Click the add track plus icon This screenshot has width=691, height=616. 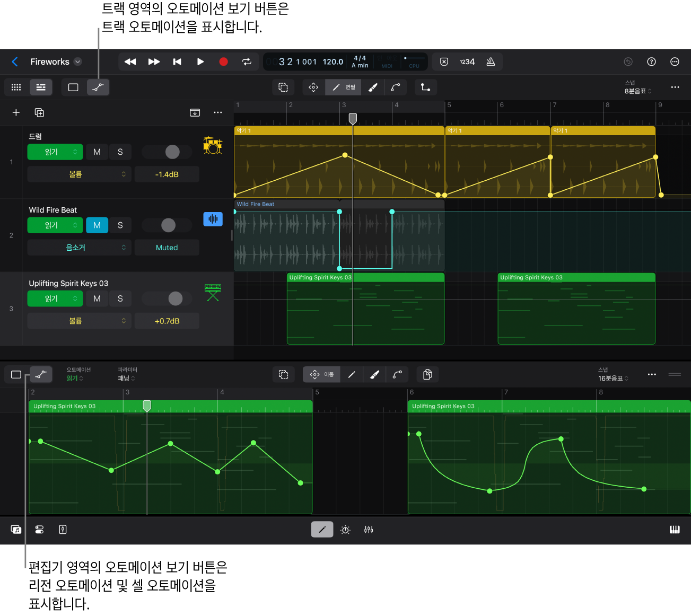(x=16, y=112)
